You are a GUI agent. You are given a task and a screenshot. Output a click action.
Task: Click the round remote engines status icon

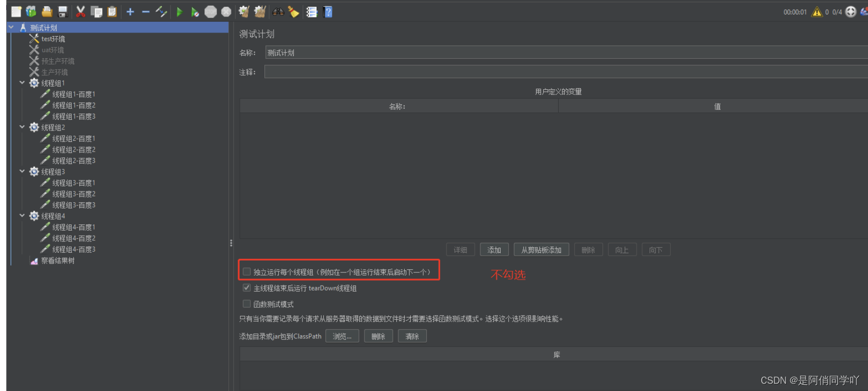coord(851,12)
